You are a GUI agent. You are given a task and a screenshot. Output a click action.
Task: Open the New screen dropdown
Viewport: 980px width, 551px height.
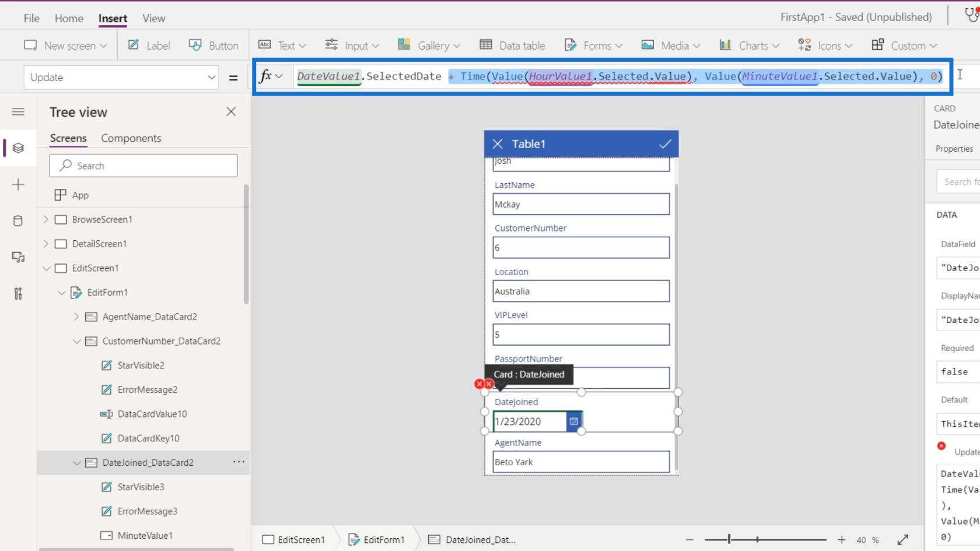[x=65, y=45]
